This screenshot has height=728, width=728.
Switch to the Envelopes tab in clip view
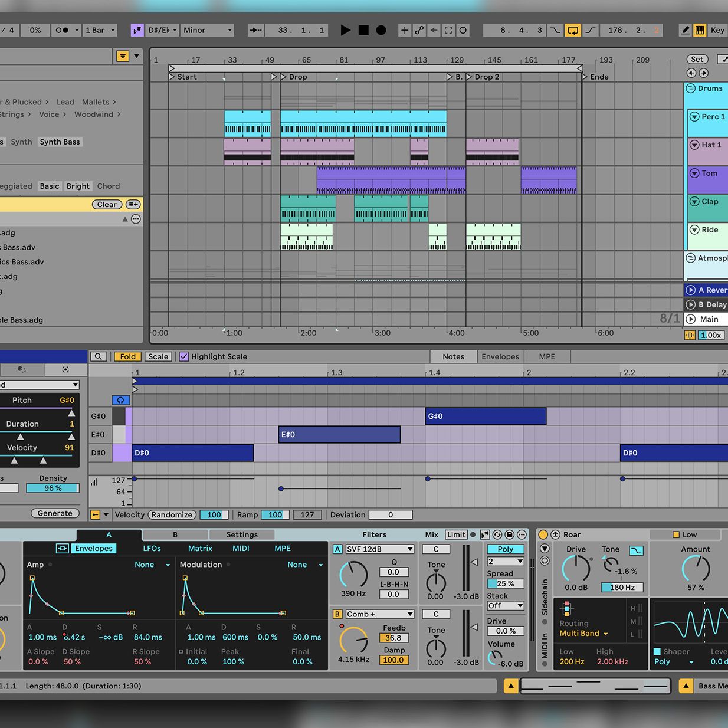pyautogui.click(x=500, y=356)
